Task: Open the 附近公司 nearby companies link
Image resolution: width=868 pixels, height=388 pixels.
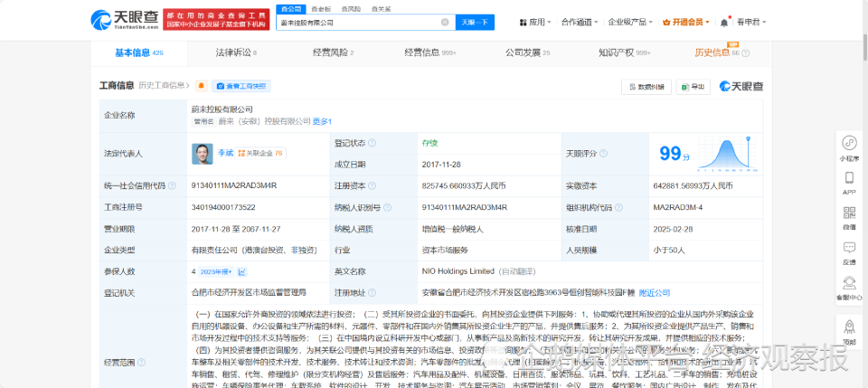Action: coord(655,292)
